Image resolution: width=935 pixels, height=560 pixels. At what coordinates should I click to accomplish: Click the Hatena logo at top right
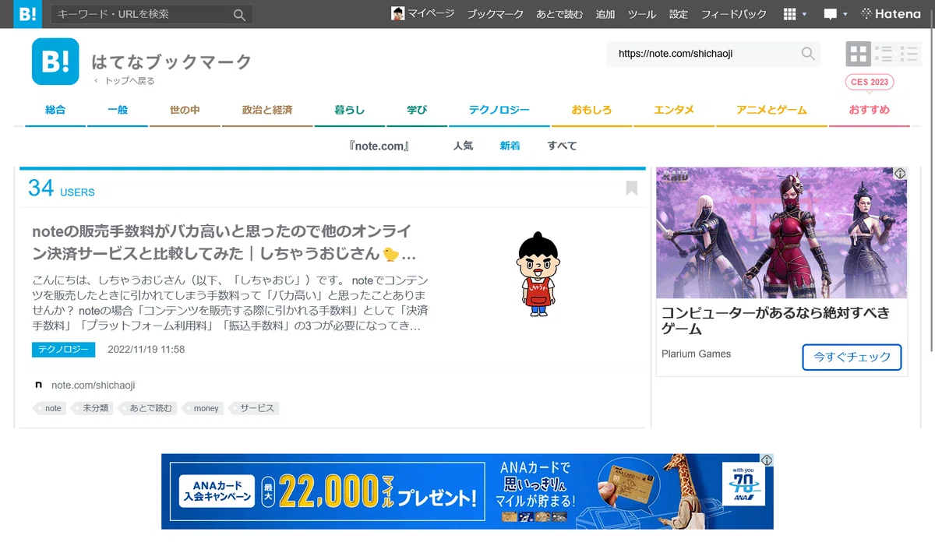(x=891, y=14)
